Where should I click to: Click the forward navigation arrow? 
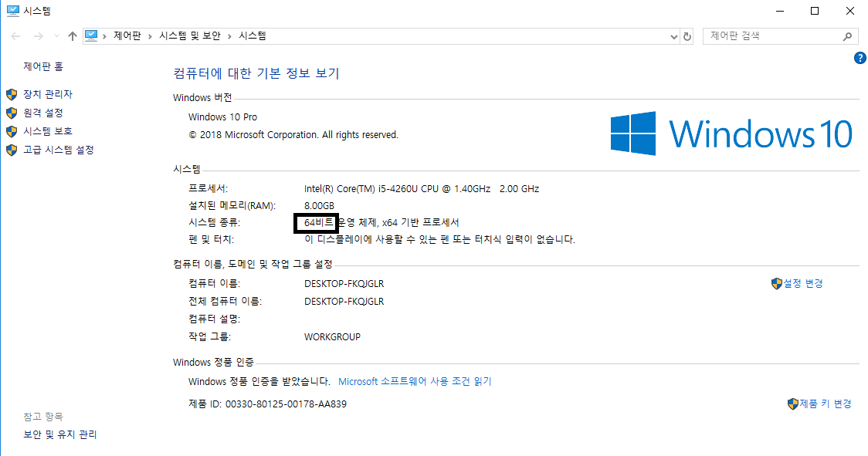(x=38, y=36)
